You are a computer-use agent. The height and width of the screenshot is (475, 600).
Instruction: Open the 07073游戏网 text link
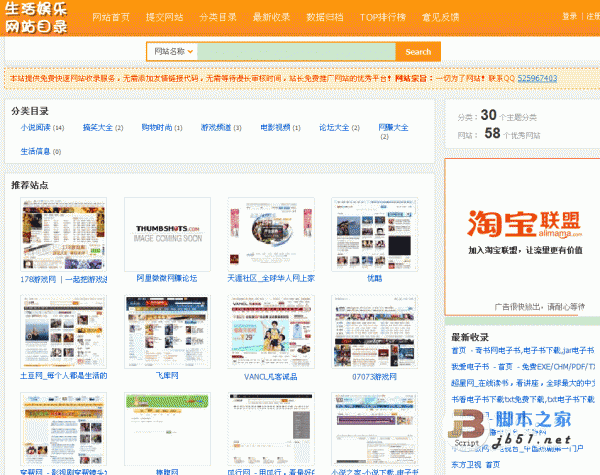374,377
